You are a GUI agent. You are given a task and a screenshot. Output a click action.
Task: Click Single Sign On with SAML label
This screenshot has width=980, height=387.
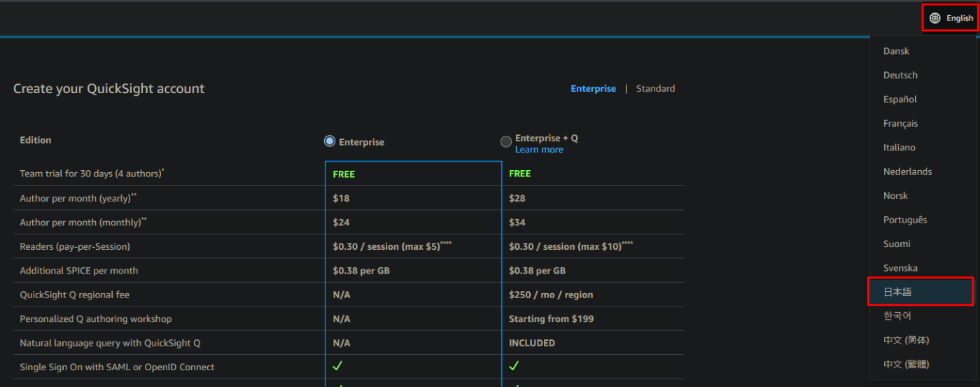tap(117, 367)
